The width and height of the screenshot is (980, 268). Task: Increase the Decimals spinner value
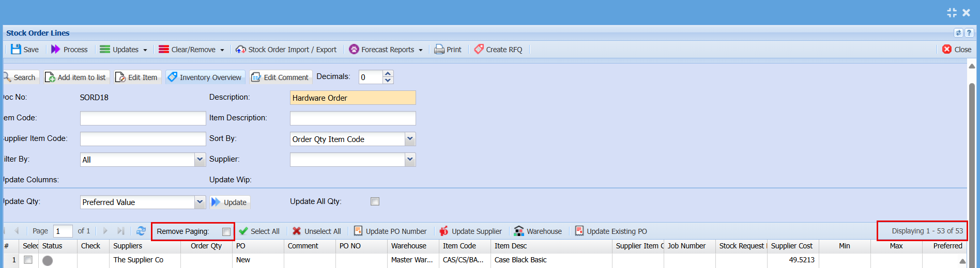pos(388,73)
